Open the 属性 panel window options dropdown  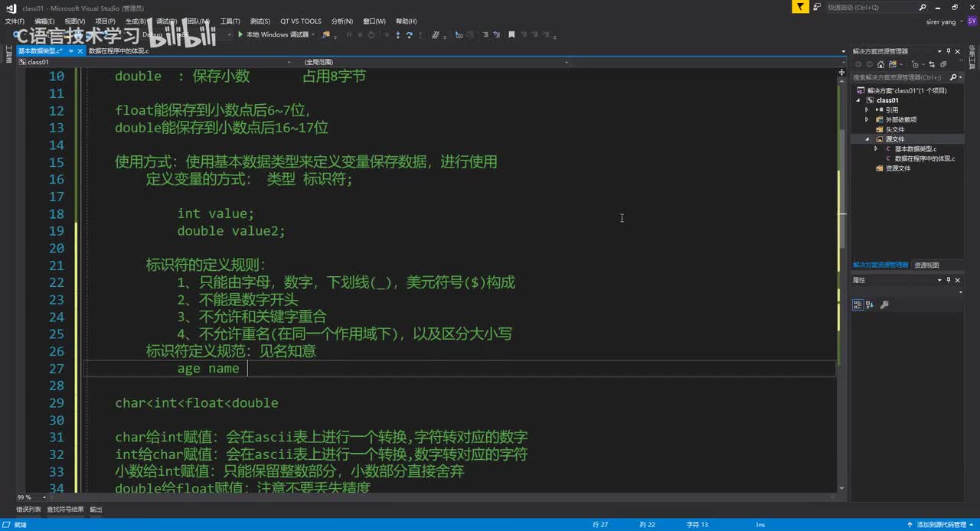click(x=939, y=280)
